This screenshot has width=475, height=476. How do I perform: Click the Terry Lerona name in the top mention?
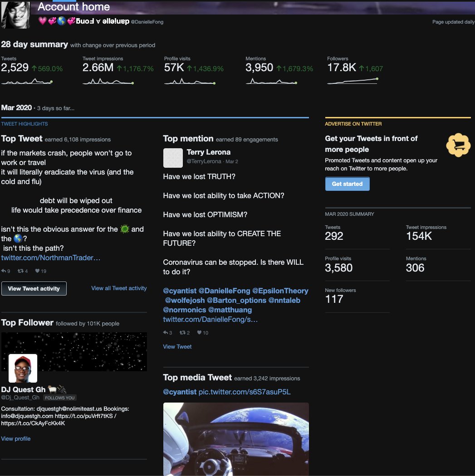coord(208,152)
